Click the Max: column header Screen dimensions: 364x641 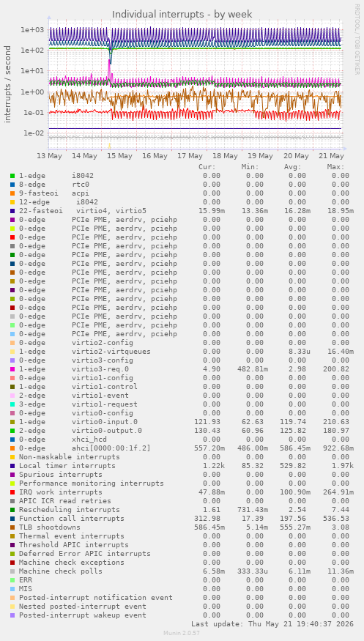tap(336, 167)
